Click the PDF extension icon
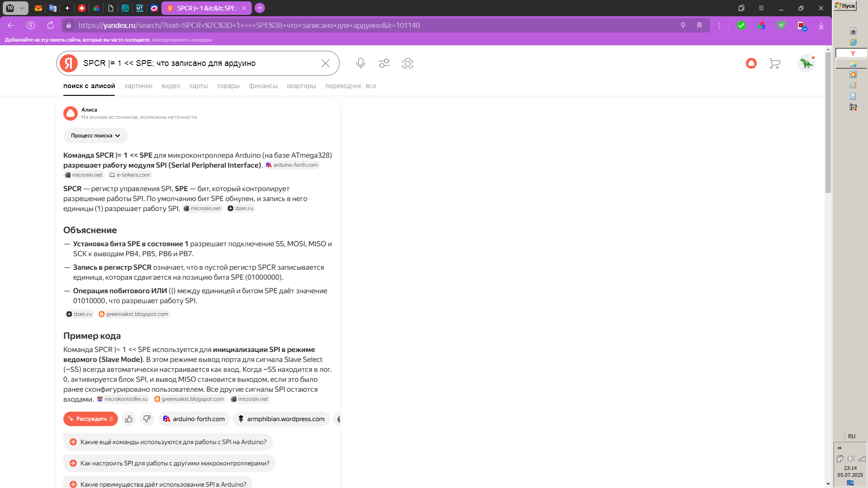The image size is (868, 488). point(802,26)
